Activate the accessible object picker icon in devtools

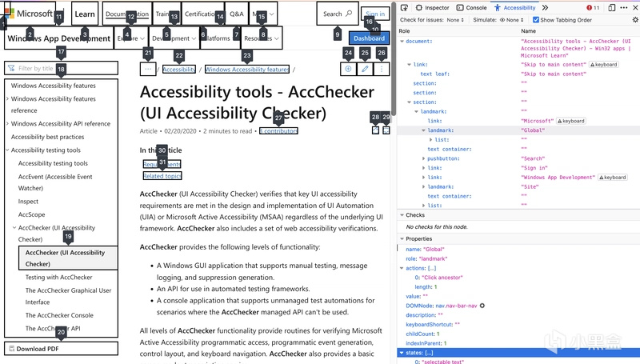point(404,8)
